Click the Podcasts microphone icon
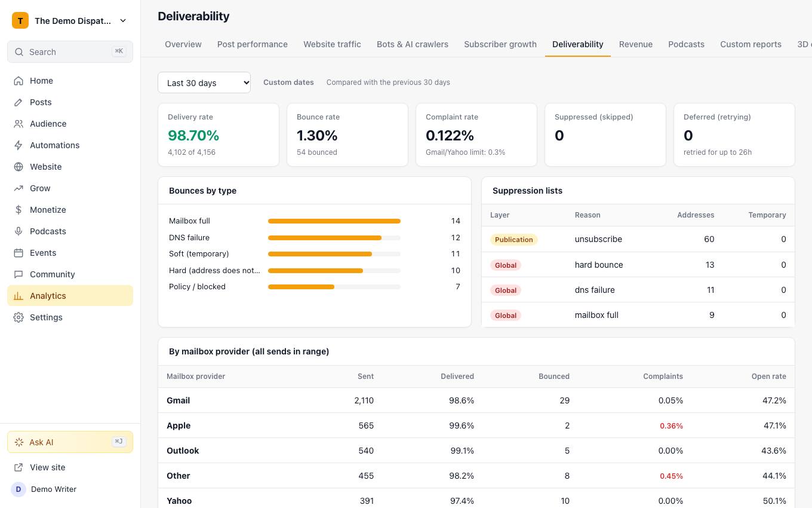812x508 pixels. [19, 231]
